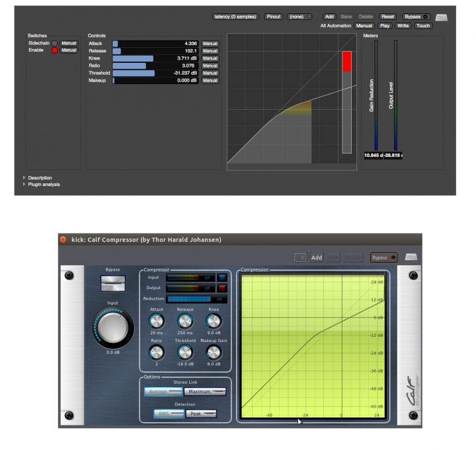476x450 pixels.
Task: Open the Calf preset selector dropdown
Action: point(300,257)
